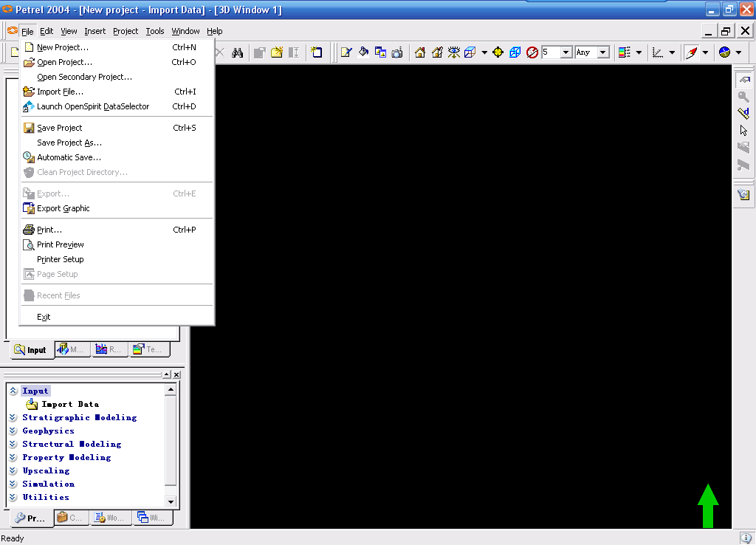This screenshot has width=756, height=545.
Task: Choose Printer Setup menu entry
Action: tap(117, 259)
